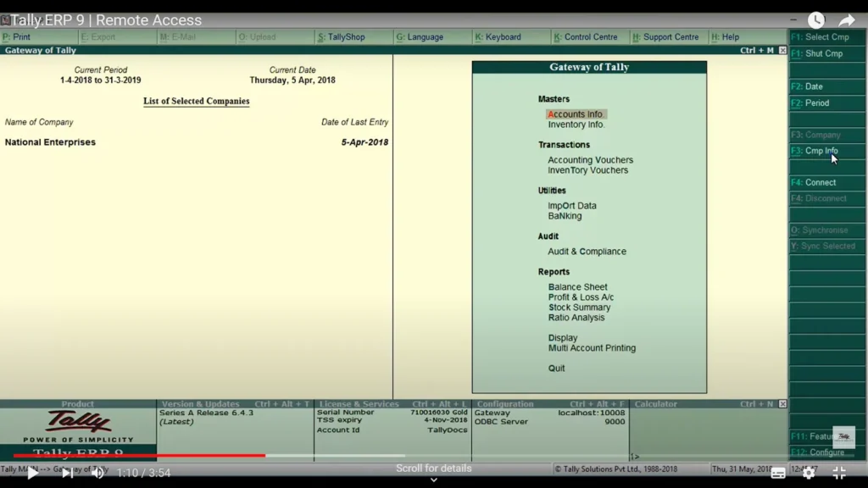Click the Tally Power of Simplicity logo
Image resolution: width=868 pixels, height=488 pixels.
(78, 427)
